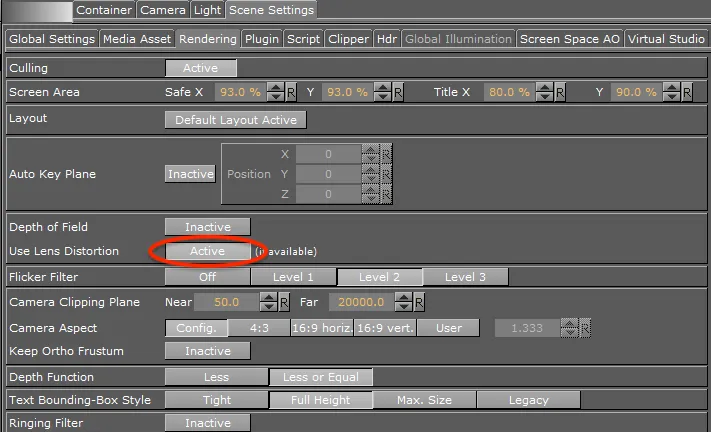This screenshot has height=432, width=711.
Task: Set Depth Function to Less
Action: pyautogui.click(x=216, y=377)
